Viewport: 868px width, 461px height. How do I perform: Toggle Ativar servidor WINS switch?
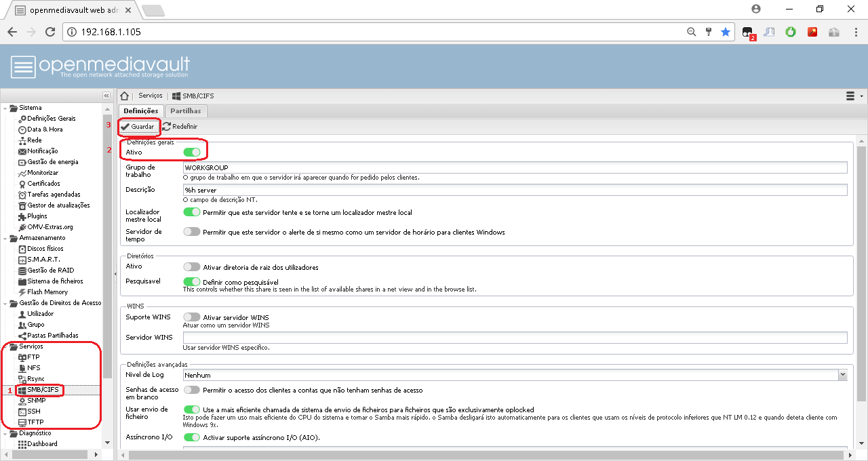[192, 317]
